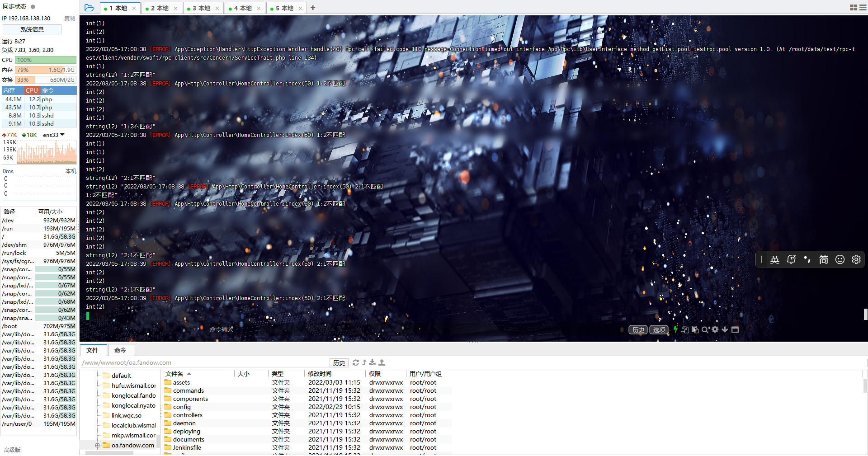Refresh the file list
Screen dimensions: 868x456
click(356, 362)
